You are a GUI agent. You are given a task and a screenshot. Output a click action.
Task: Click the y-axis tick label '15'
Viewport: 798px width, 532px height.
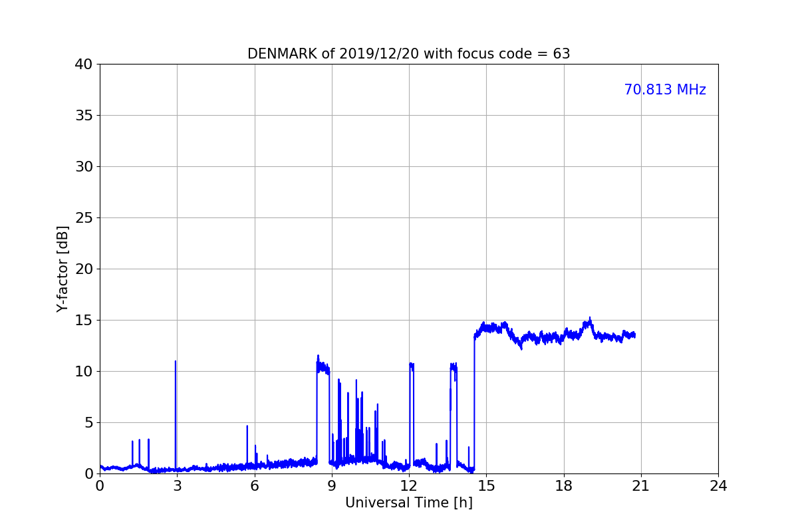84,321
